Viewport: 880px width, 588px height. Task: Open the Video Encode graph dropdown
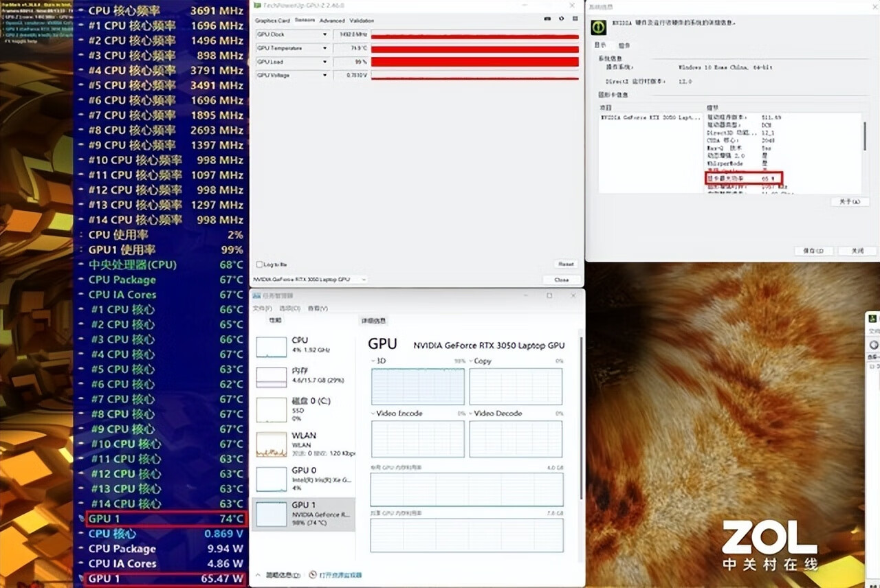coord(374,414)
